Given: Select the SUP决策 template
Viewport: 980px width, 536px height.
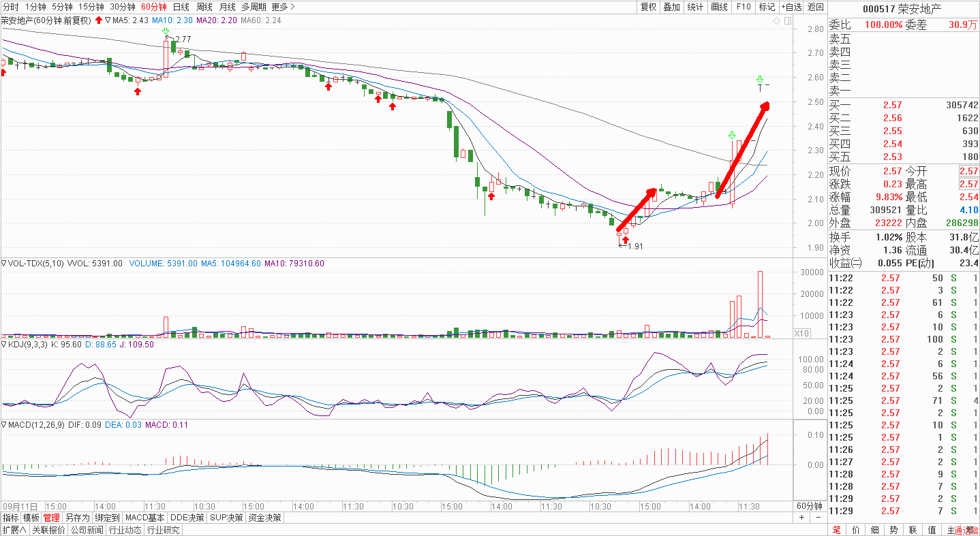Looking at the screenshot, I should coord(227,518).
